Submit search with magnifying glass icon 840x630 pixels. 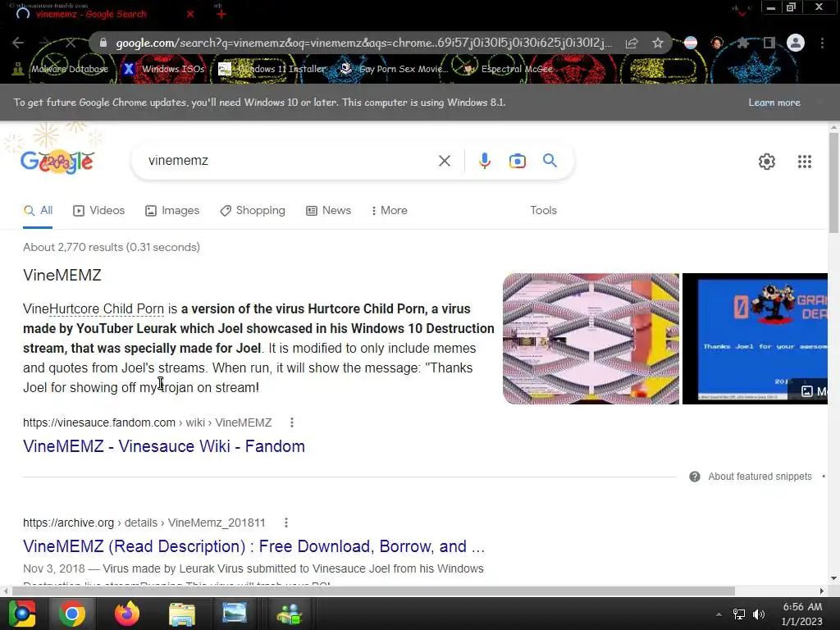[550, 160]
